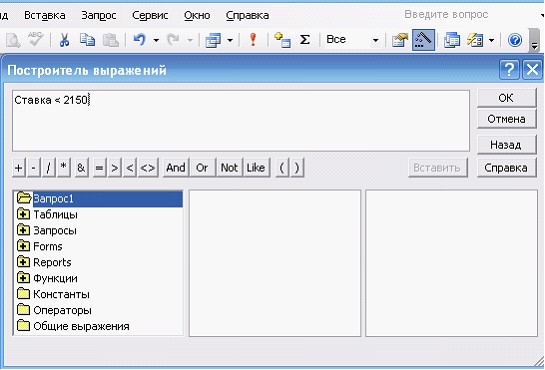The width and height of the screenshot is (545, 370).
Task: Open the Вставка menu
Action: pos(44,15)
